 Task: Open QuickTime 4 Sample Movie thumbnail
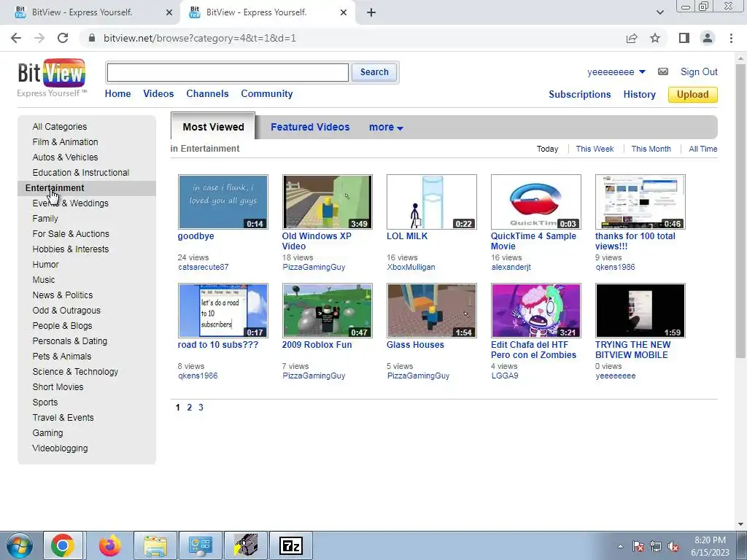click(536, 202)
